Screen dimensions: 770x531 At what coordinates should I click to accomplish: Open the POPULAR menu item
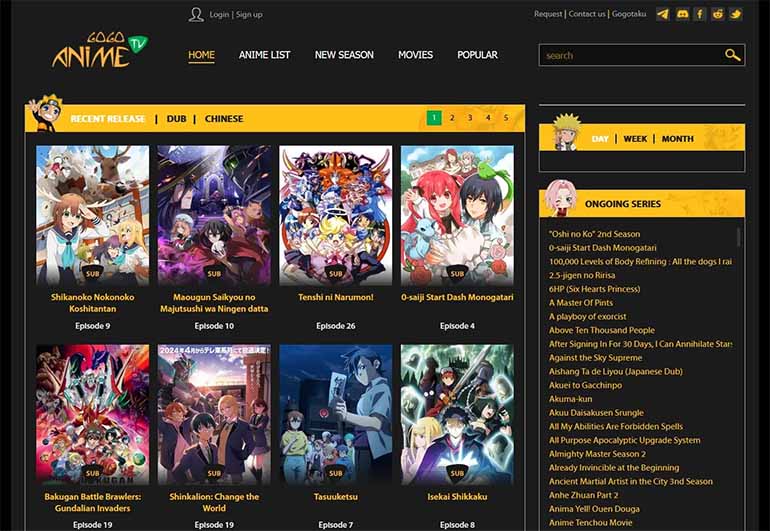coord(477,55)
